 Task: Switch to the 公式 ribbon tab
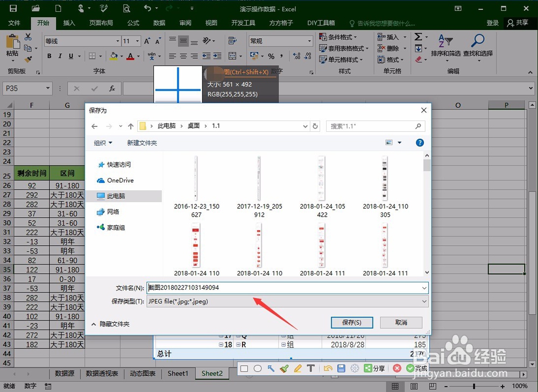133,23
